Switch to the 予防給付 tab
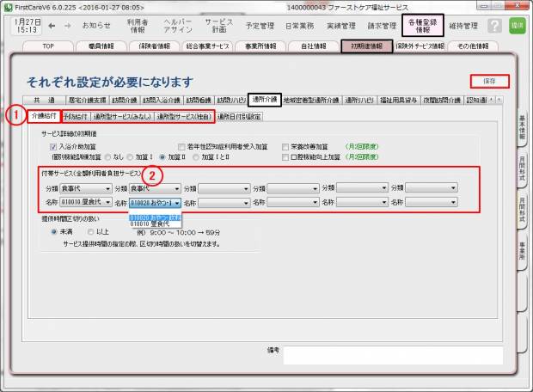This screenshot has height=392, width=533. point(76,116)
